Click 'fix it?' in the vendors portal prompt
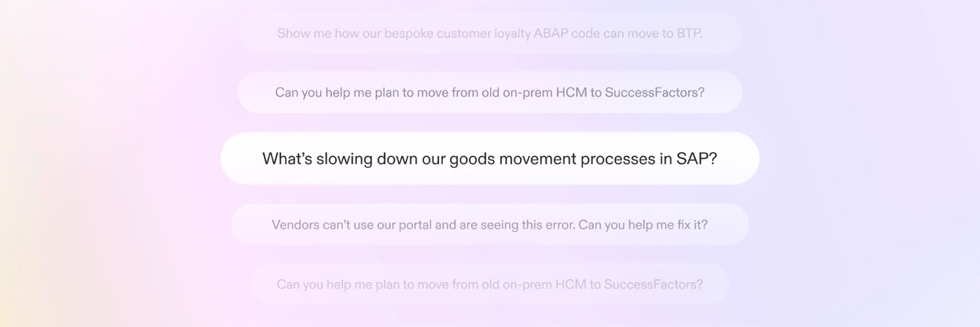Screen dimensions: 980x327 click(x=693, y=225)
